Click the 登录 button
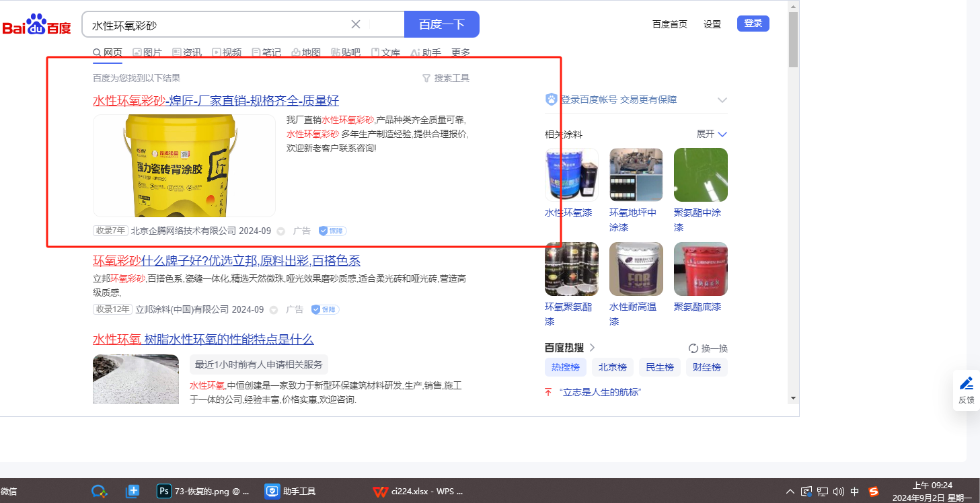980x503 pixels. (753, 24)
